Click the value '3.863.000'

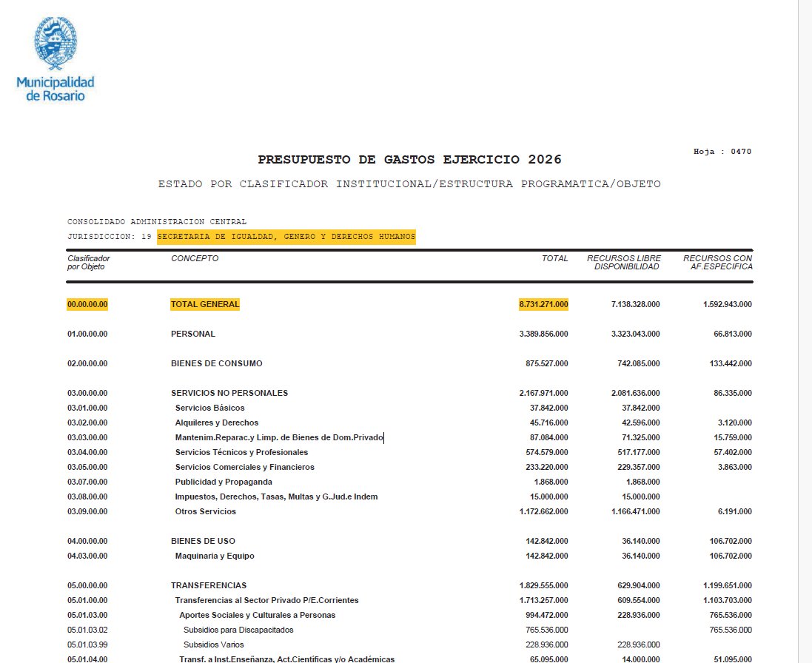[735, 467]
